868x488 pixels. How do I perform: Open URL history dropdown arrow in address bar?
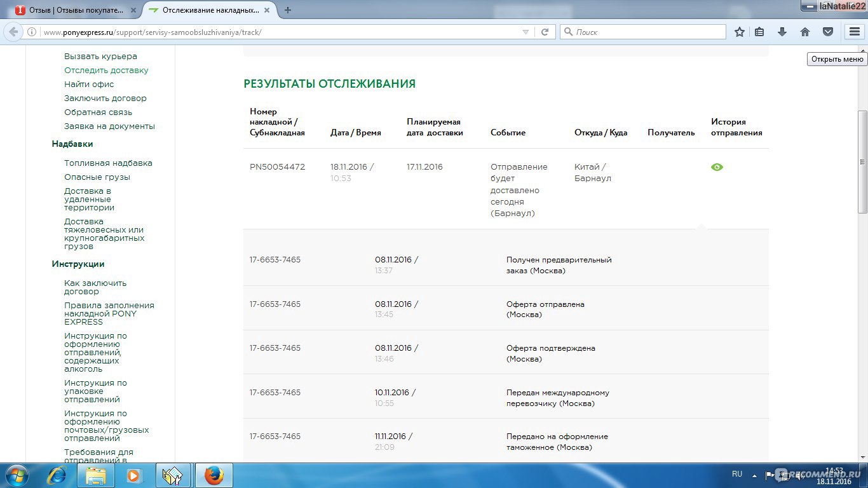pos(526,32)
